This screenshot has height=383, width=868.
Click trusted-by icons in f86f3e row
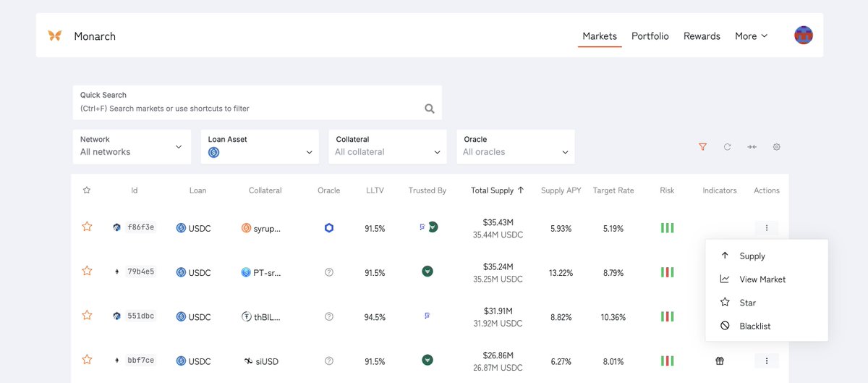tap(428, 227)
